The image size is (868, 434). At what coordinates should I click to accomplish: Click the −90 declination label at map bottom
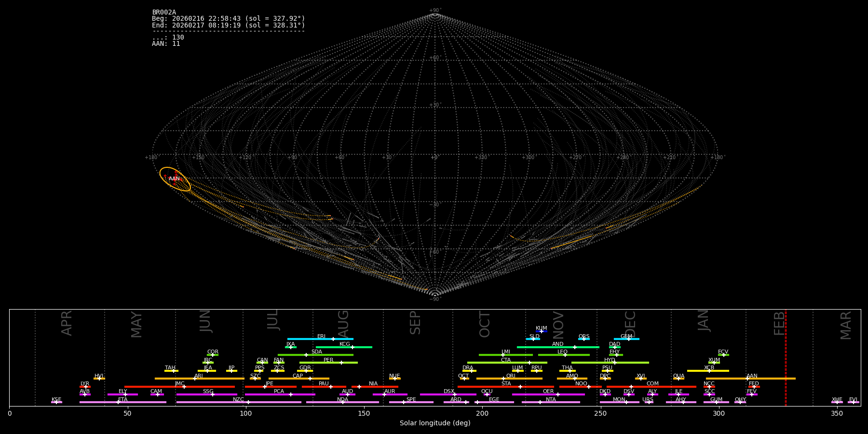coord(434,299)
